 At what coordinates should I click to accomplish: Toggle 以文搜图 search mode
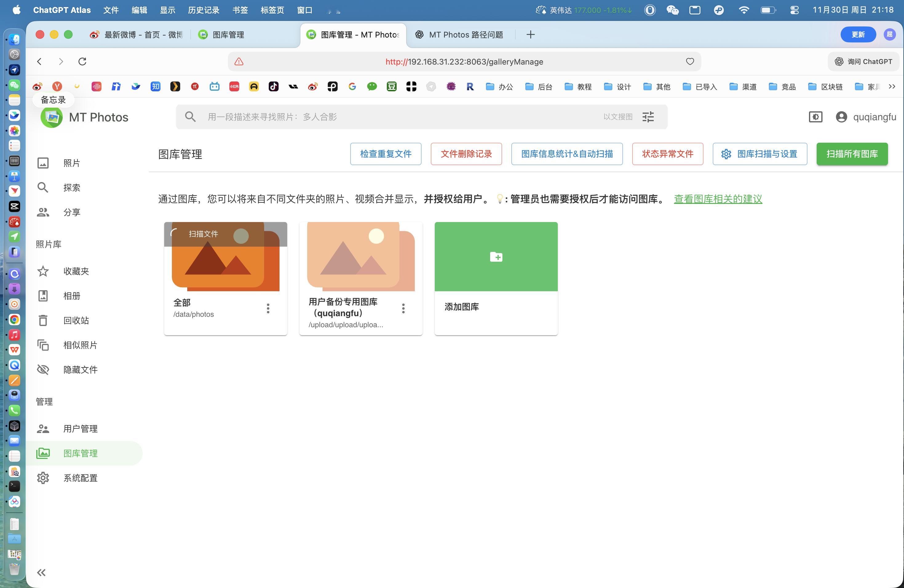click(x=618, y=117)
